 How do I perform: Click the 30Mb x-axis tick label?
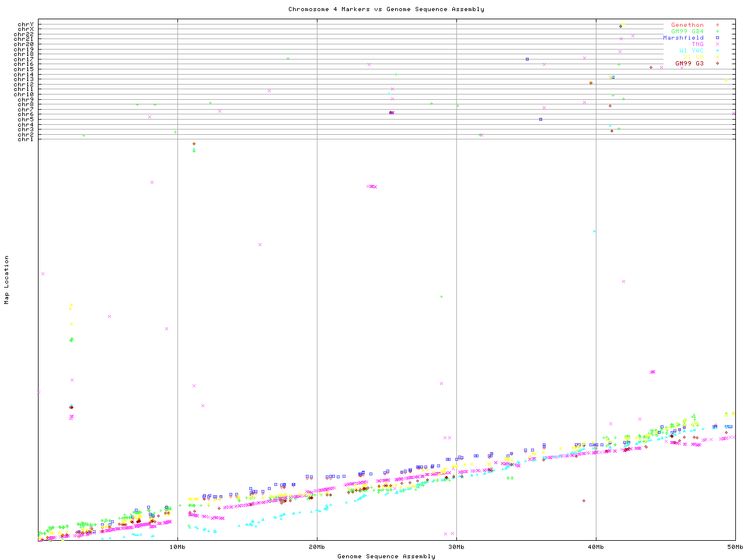pos(456,547)
